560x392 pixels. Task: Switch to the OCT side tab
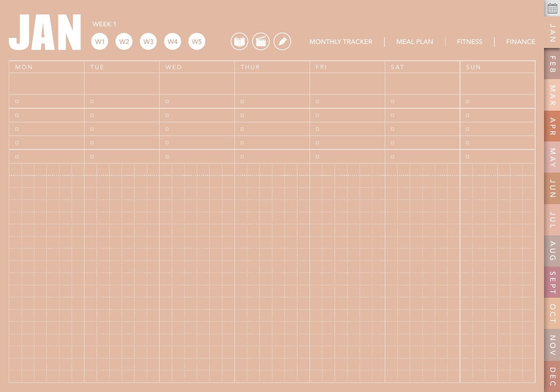click(552, 313)
